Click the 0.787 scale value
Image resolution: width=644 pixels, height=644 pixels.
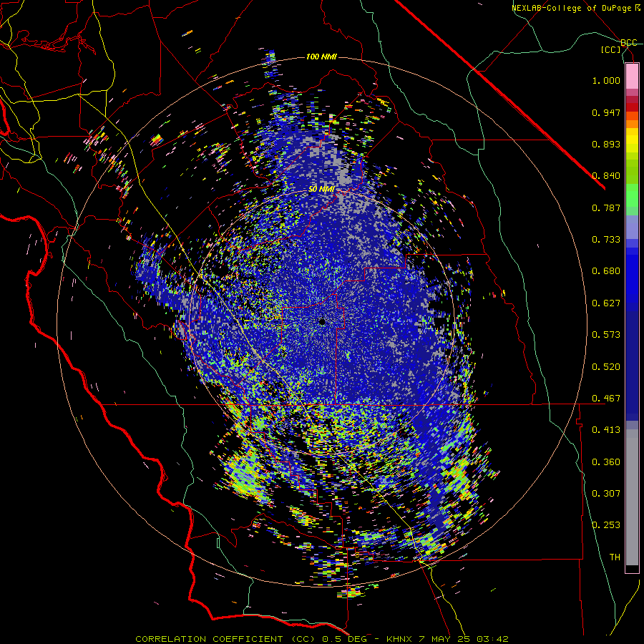point(606,208)
